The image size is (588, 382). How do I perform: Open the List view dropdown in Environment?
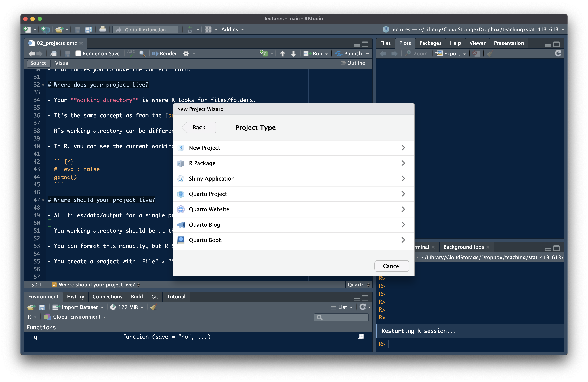coord(341,307)
